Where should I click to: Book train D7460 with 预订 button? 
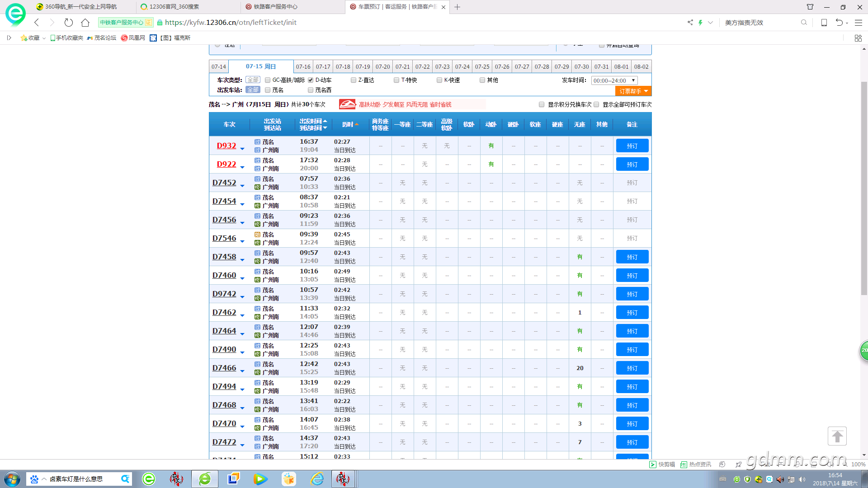click(x=632, y=275)
